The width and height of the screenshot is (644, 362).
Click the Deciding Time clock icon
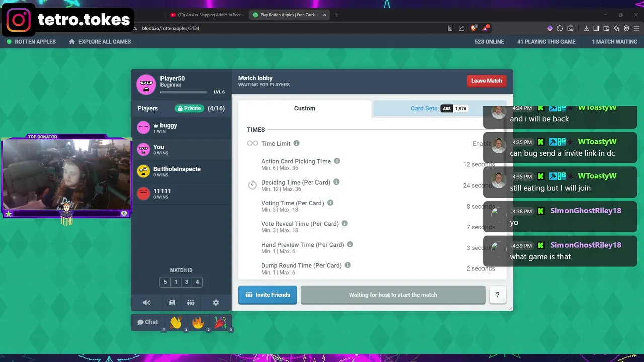252,185
